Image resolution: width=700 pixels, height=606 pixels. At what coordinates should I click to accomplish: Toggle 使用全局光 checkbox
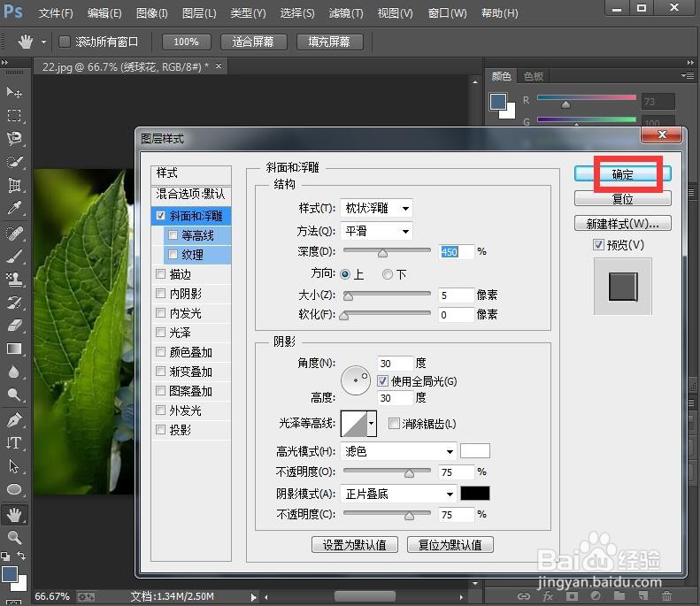point(382,380)
